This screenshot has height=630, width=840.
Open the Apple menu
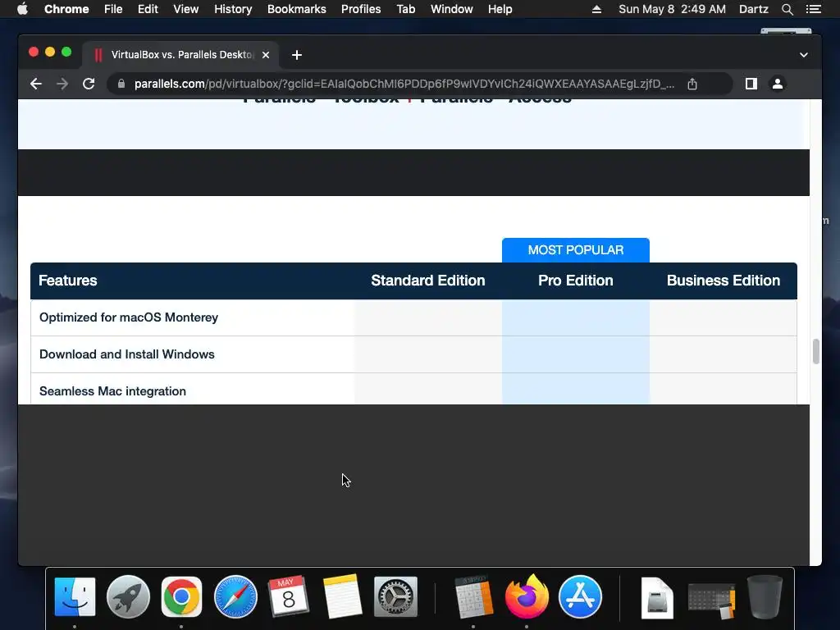coord(22,9)
